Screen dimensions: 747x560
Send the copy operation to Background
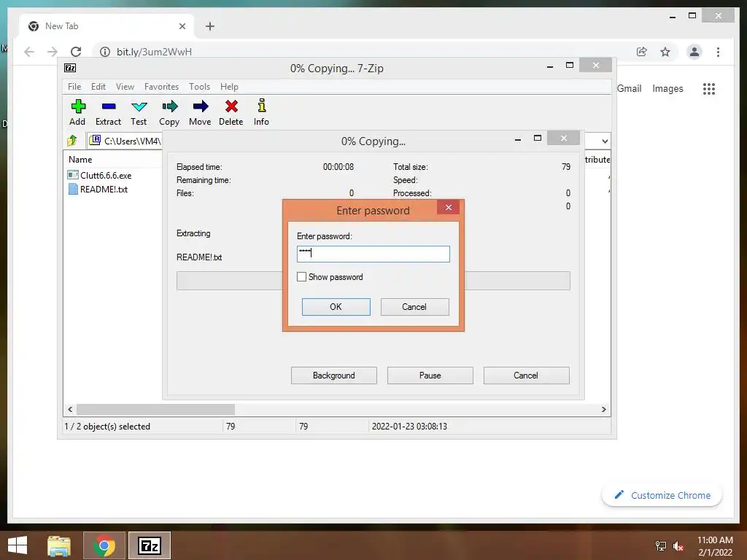click(x=334, y=376)
